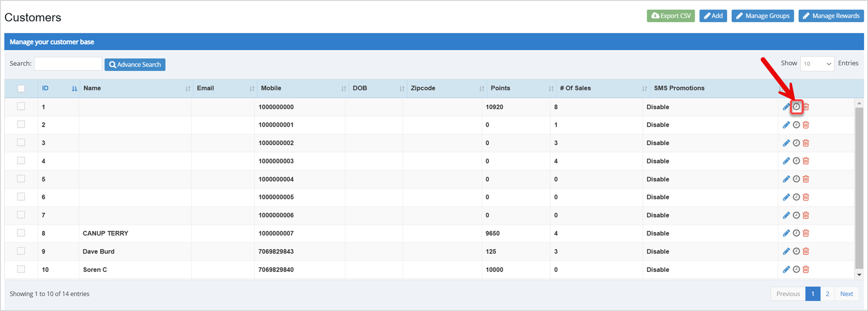Edit customer ID 2 with pencil icon
This screenshot has width=868, height=311.
(786, 125)
